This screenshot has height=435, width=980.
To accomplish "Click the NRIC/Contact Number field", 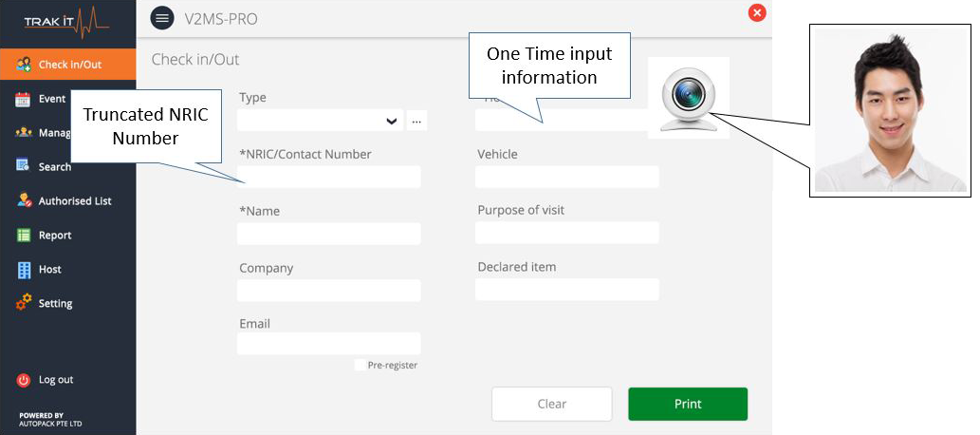I will (x=328, y=178).
